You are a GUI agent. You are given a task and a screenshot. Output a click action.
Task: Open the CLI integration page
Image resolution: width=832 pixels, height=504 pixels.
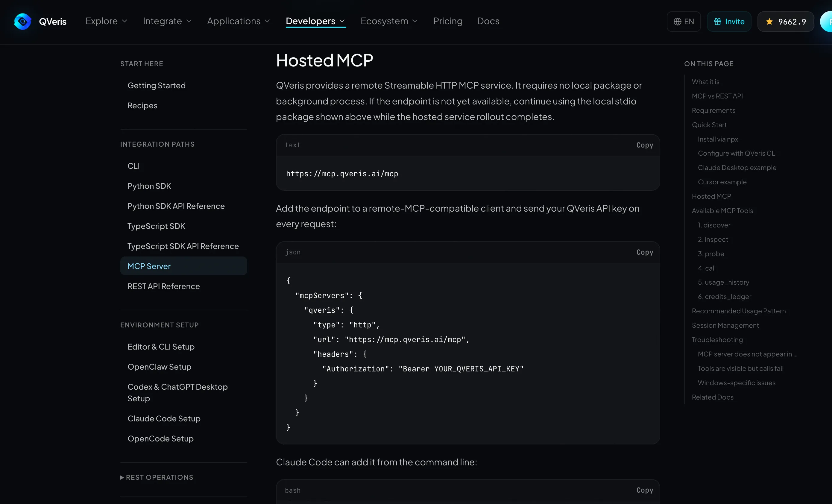133,166
